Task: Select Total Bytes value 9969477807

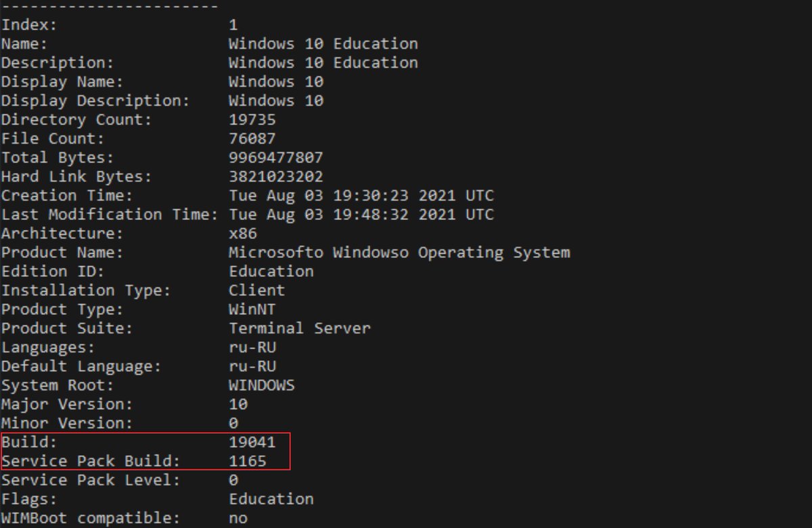Action: click(276, 158)
